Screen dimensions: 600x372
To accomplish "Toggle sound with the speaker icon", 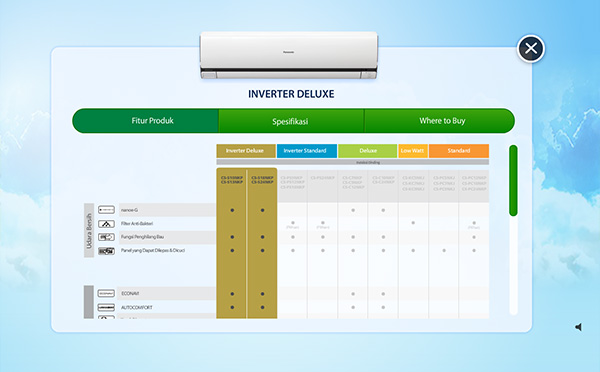I will (579, 327).
